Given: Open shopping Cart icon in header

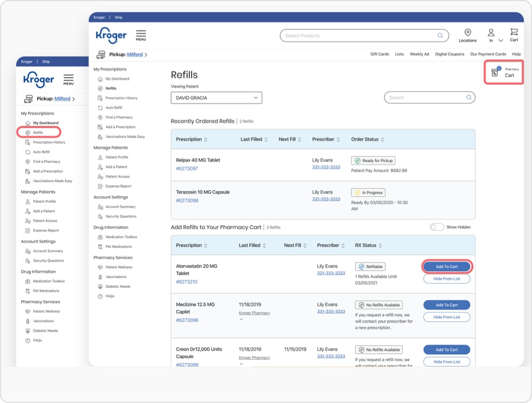Looking at the screenshot, I should click(514, 32).
